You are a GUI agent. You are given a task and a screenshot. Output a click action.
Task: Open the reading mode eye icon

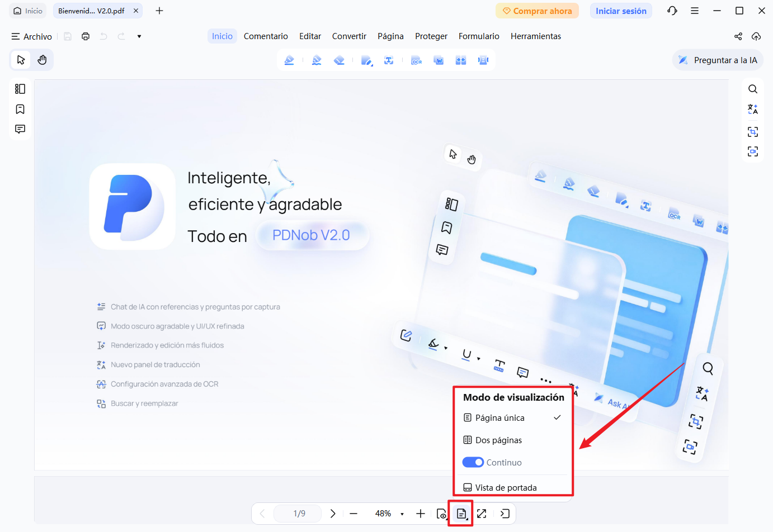(441, 514)
